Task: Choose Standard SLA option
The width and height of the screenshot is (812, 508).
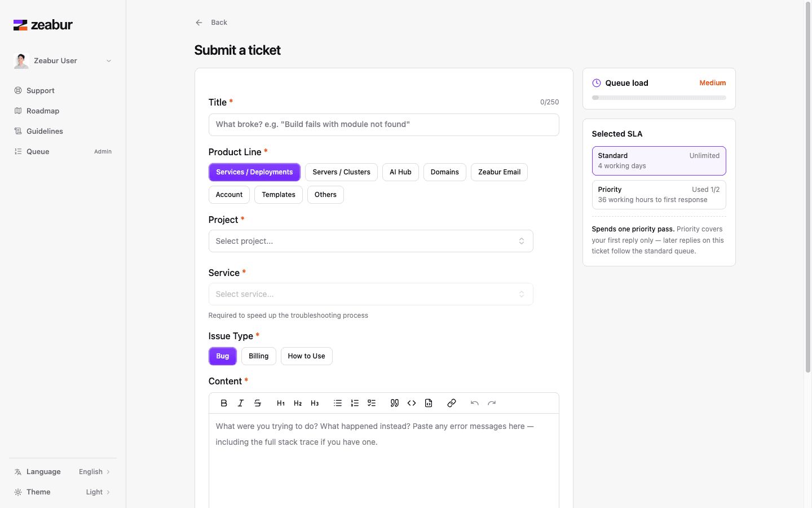Action: 659,161
